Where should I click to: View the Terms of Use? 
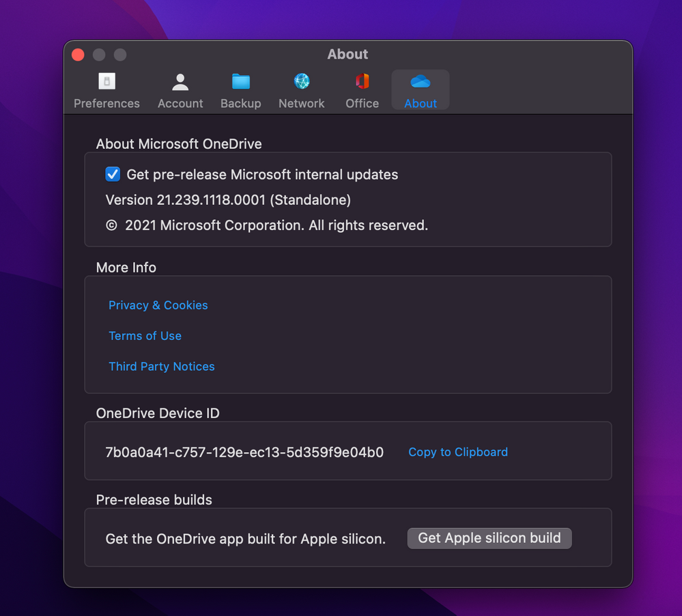[145, 336]
